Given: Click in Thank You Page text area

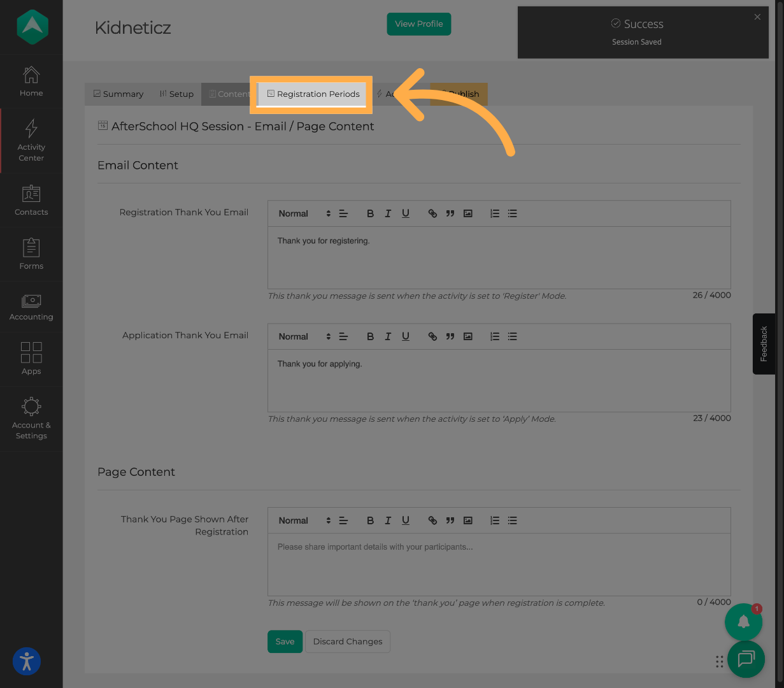Looking at the screenshot, I should 499,564.
